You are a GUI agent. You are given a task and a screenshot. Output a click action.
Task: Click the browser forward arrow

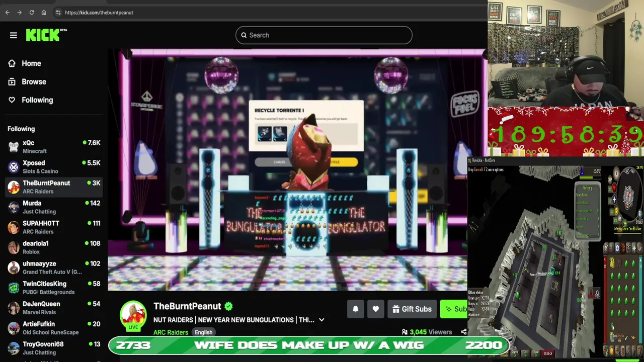coord(19,13)
